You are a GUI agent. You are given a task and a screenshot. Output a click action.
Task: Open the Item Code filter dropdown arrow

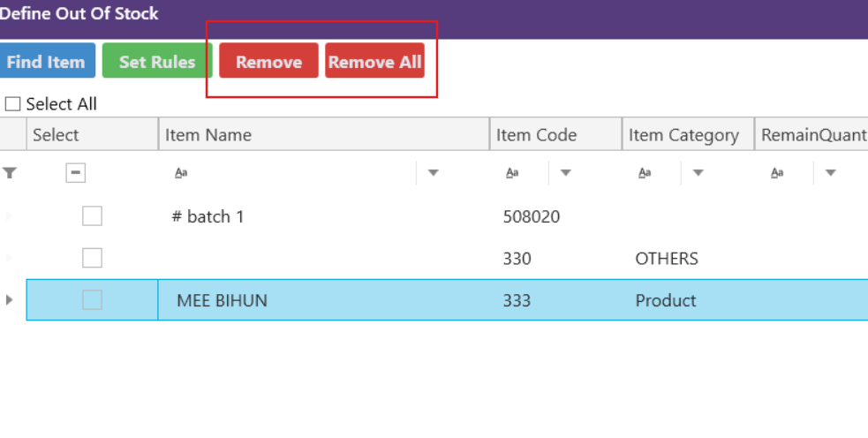pos(566,173)
